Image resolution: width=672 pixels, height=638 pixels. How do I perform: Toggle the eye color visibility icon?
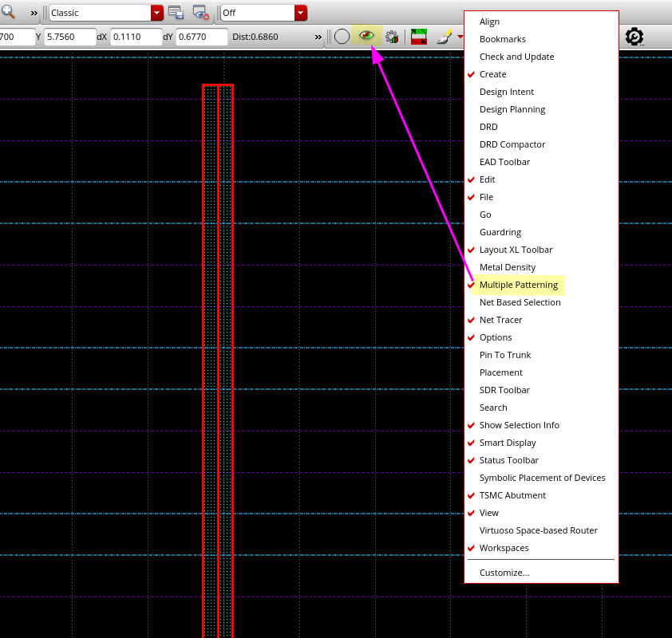(x=366, y=35)
